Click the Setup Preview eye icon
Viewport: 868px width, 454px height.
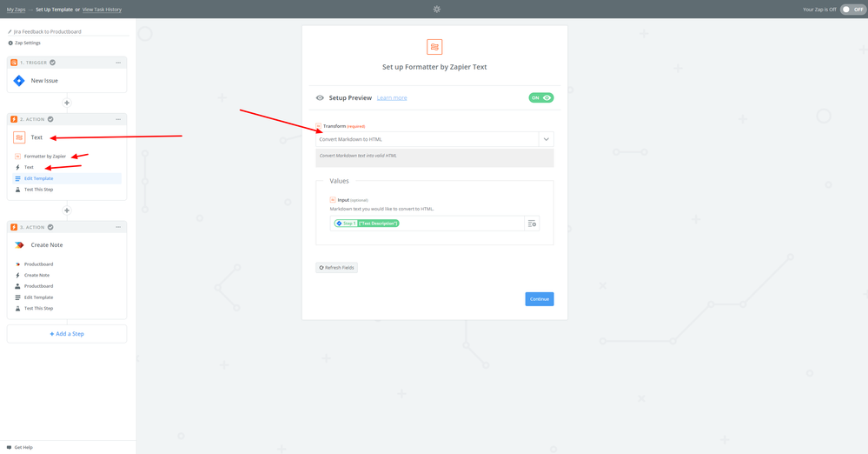pos(320,97)
